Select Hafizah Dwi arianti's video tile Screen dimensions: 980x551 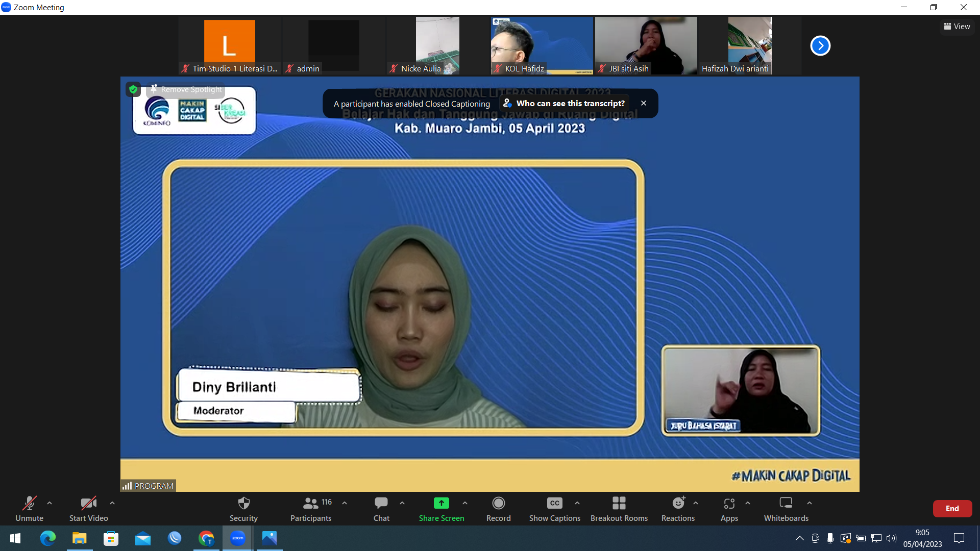pos(750,46)
